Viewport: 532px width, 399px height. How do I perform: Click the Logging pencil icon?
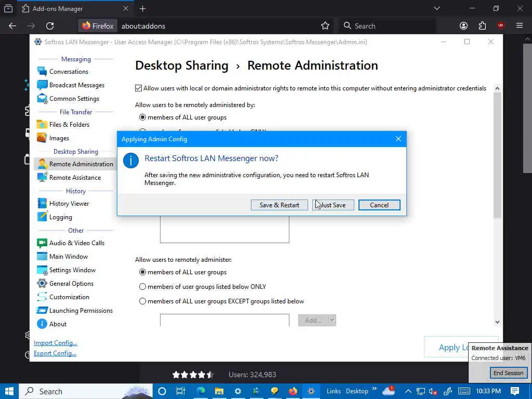42,217
